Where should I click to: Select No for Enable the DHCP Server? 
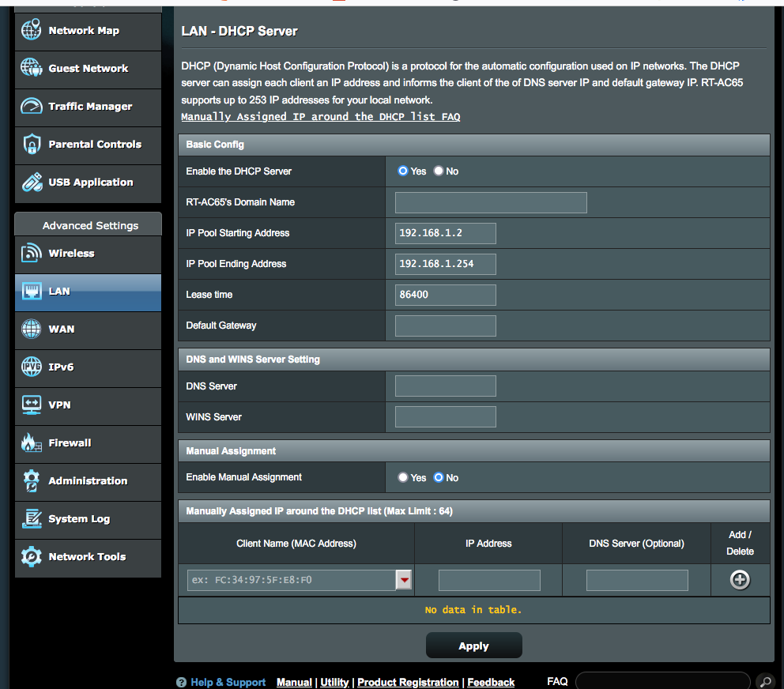point(439,171)
